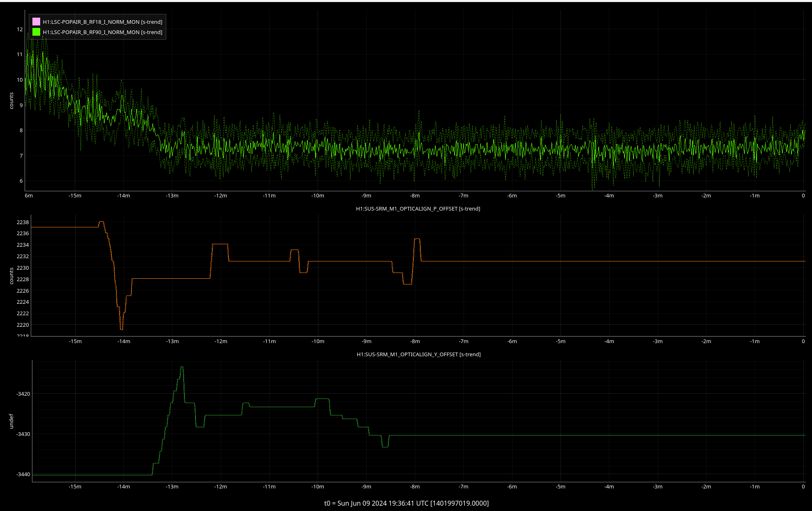Click the pink RF18 legend color swatch
Screen dimensions: 812x511
tap(36, 22)
